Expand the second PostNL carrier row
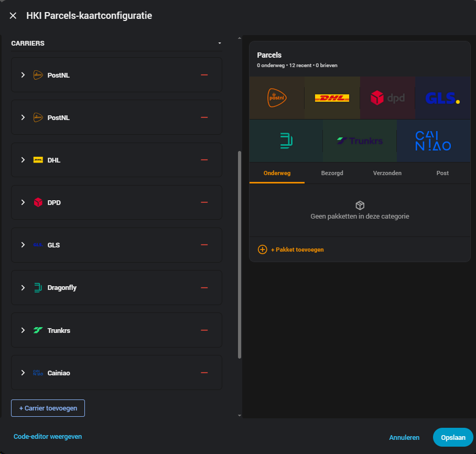 (x=23, y=117)
